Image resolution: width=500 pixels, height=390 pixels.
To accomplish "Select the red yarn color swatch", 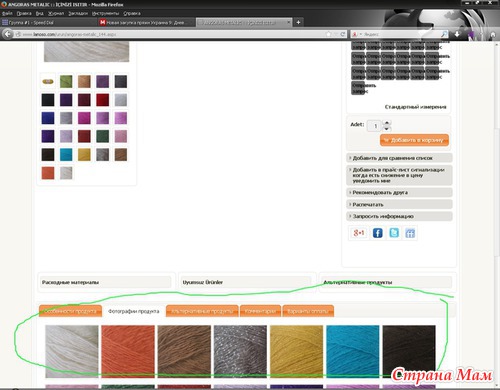I will 102,100.
